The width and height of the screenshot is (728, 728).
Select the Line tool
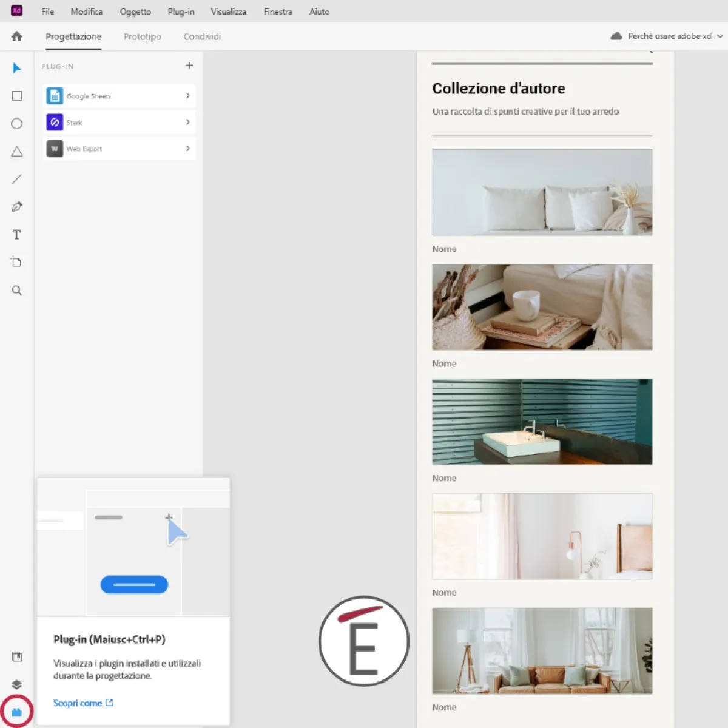(x=16, y=178)
